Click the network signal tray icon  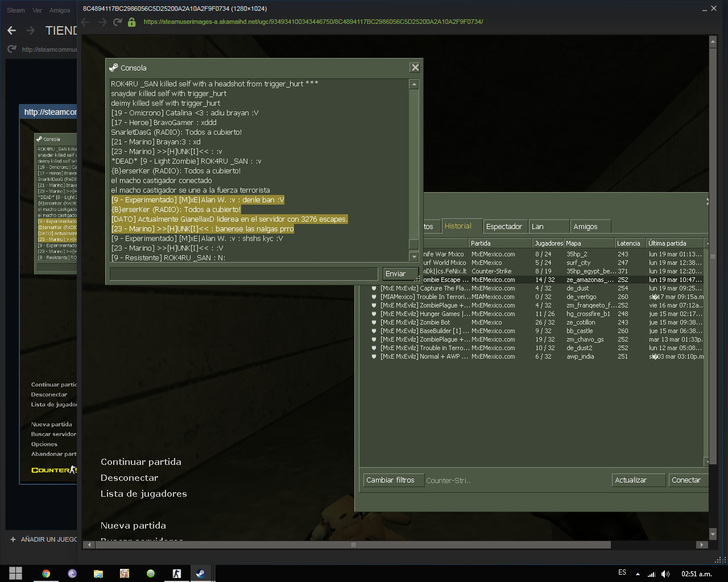652,574
